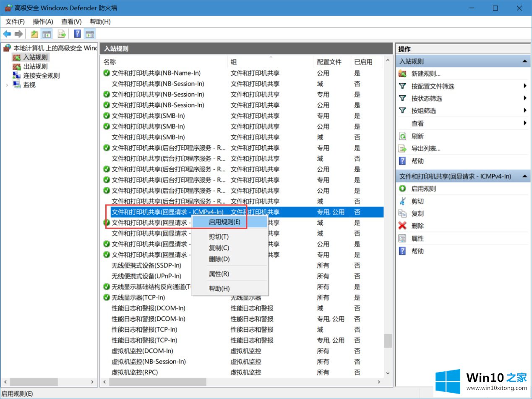
Task: Open the 按状态筛选 submenu arrow
Action: [x=525, y=98]
